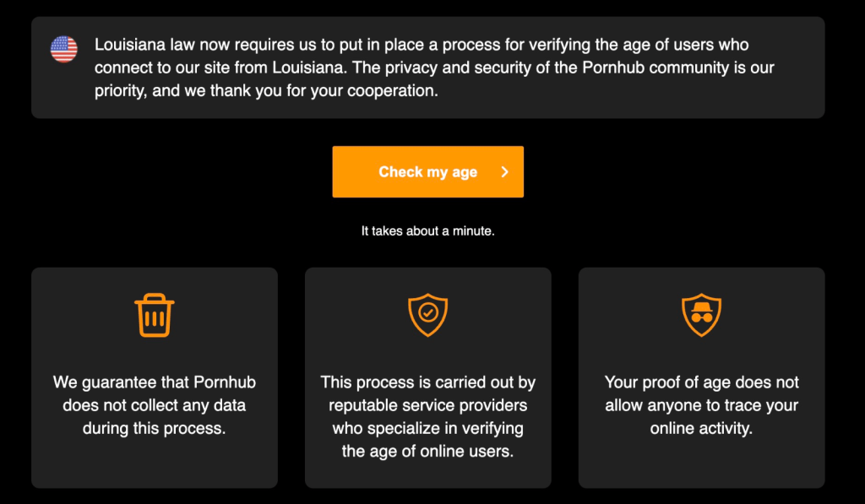Select the proof of age privacy card

pyautogui.click(x=702, y=377)
